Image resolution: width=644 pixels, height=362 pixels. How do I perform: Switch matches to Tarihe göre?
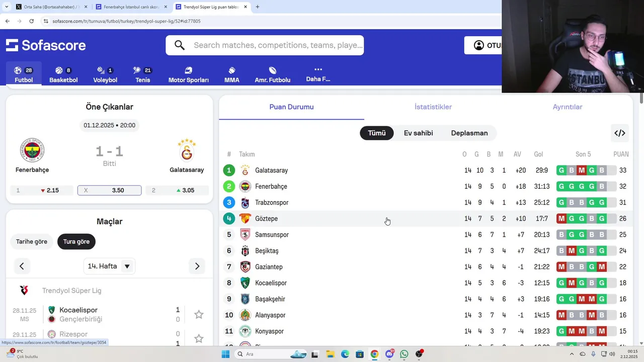coord(32,242)
